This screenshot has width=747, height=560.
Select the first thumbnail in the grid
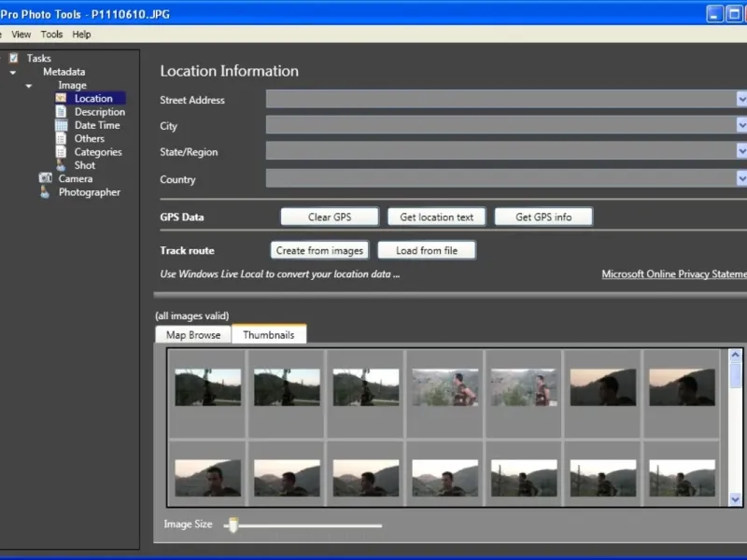tap(207, 386)
